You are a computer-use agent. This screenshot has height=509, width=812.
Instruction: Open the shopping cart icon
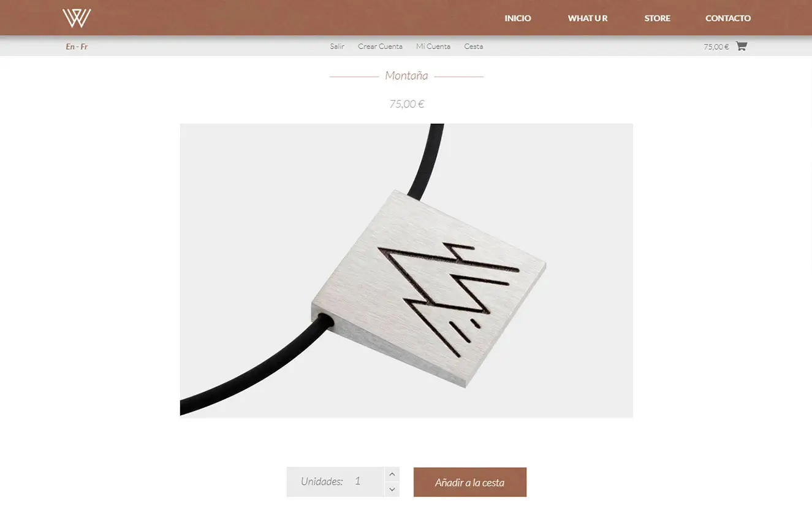(x=741, y=46)
